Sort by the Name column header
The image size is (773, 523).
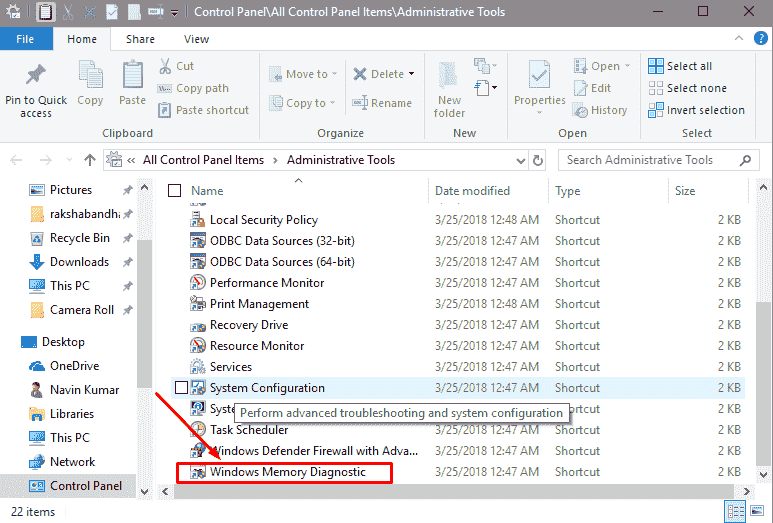[207, 191]
